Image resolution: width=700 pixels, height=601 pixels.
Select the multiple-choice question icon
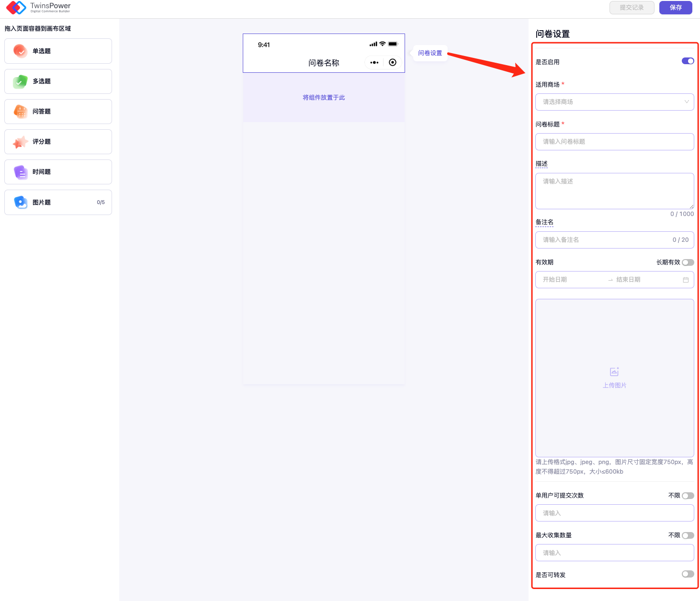pos(20,81)
